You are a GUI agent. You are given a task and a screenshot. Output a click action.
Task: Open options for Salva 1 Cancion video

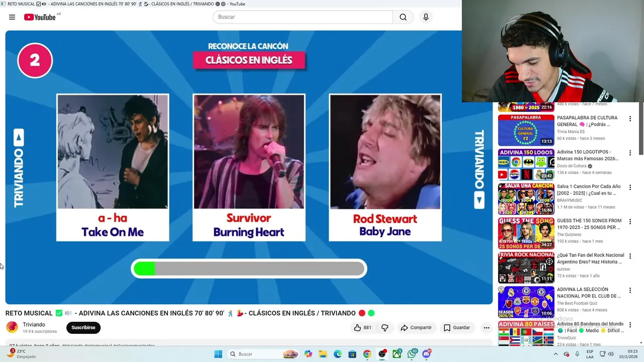tap(630, 187)
